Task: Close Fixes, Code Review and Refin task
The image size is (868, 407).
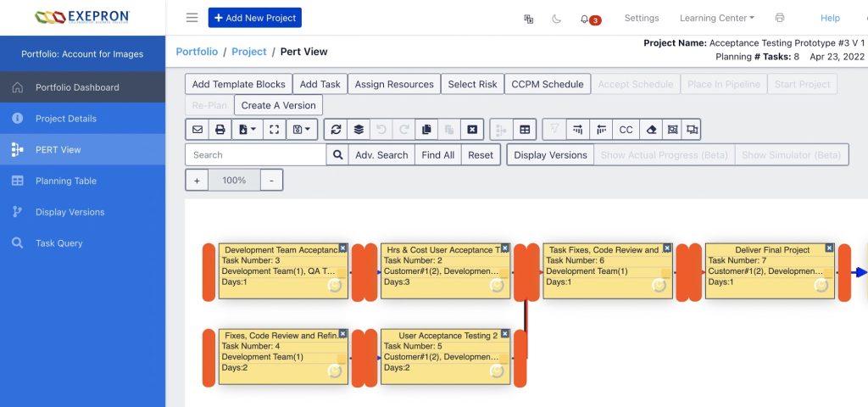Action: click(342, 334)
